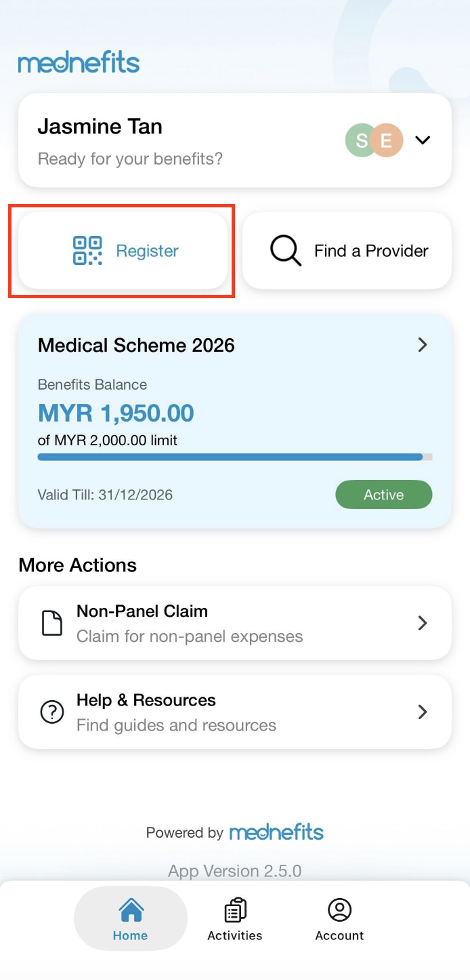Switch to the Activities tab label
The width and height of the screenshot is (470, 980).
(x=235, y=936)
